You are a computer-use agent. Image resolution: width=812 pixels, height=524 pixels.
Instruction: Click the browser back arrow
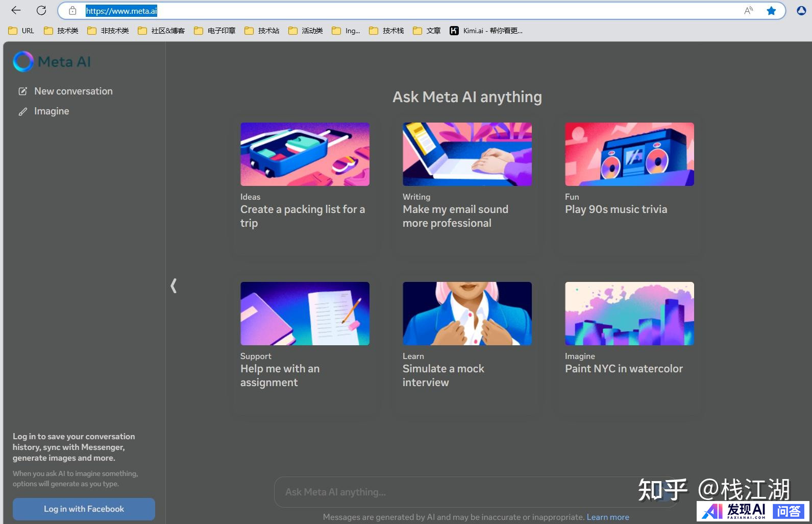click(16, 10)
